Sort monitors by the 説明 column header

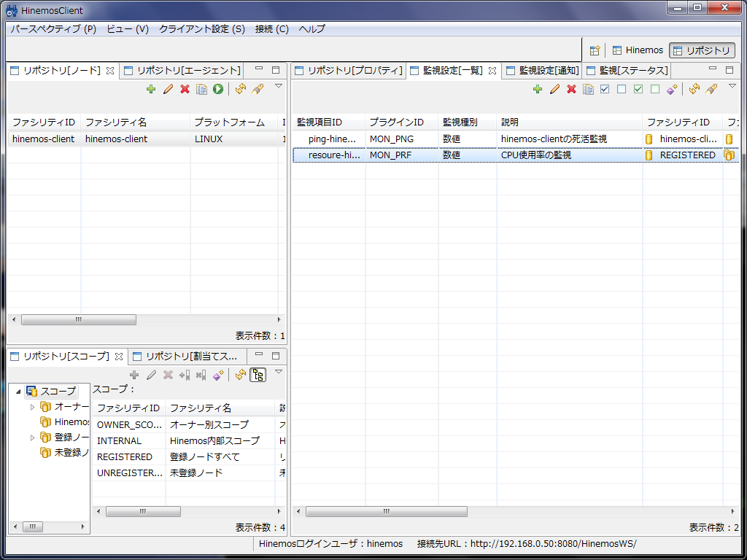pos(569,122)
